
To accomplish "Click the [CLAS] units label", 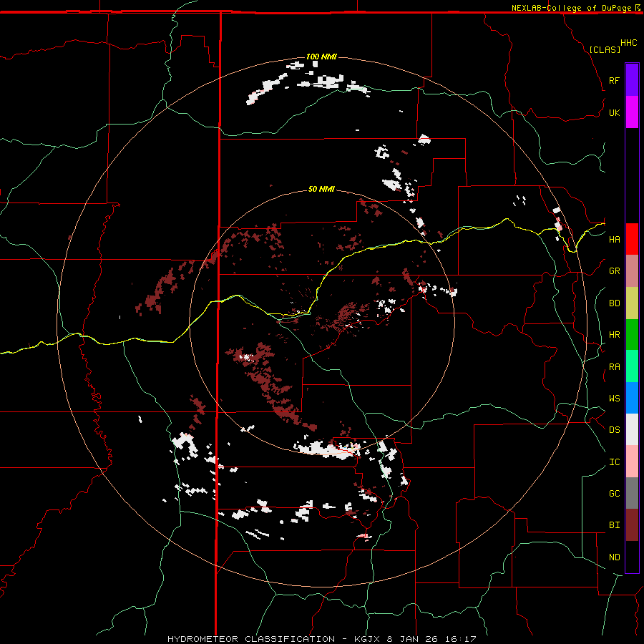I will pyautogui.click(x=605, y=49).
